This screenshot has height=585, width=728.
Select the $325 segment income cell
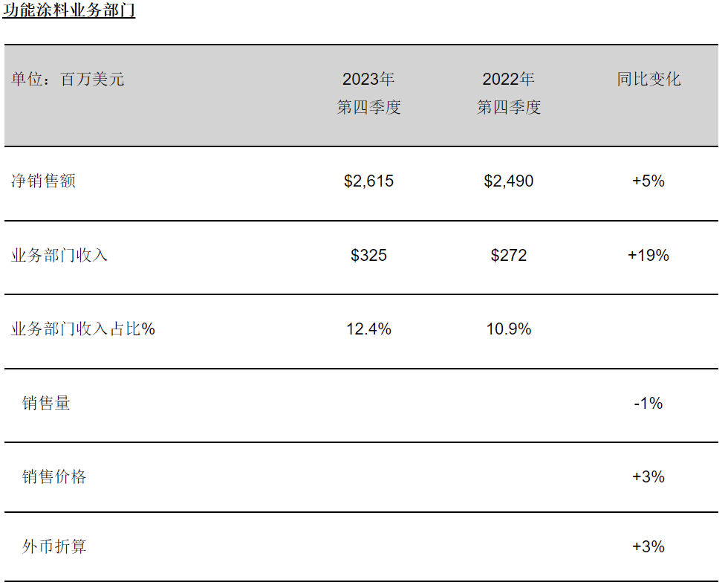coord(368,255)
